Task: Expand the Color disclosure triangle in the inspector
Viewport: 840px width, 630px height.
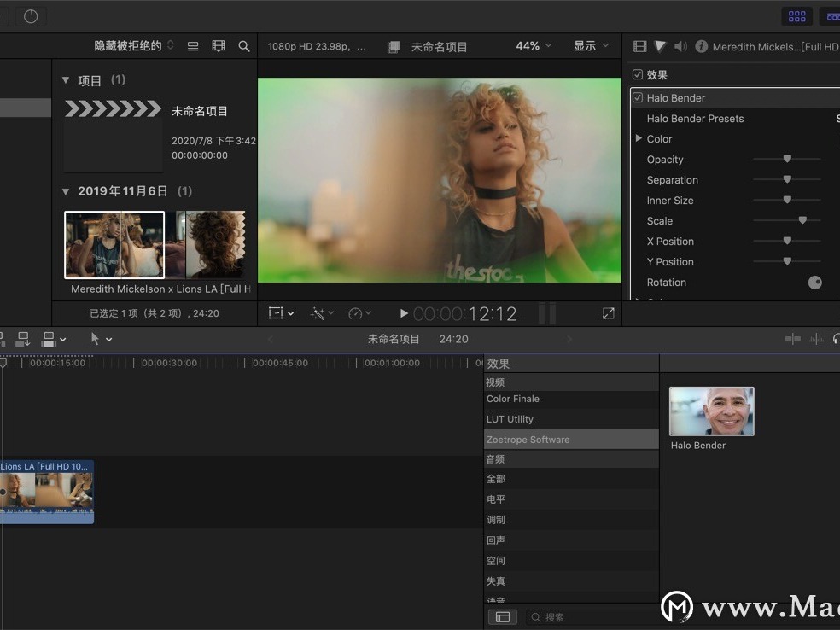Action: pyautogui.click(x=639, y=138)
